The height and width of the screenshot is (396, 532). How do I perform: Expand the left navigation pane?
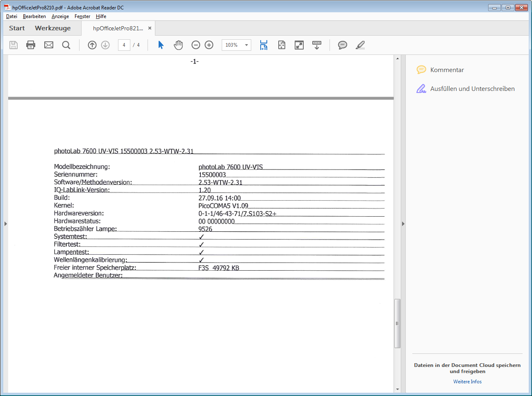(x=5, y=224)
